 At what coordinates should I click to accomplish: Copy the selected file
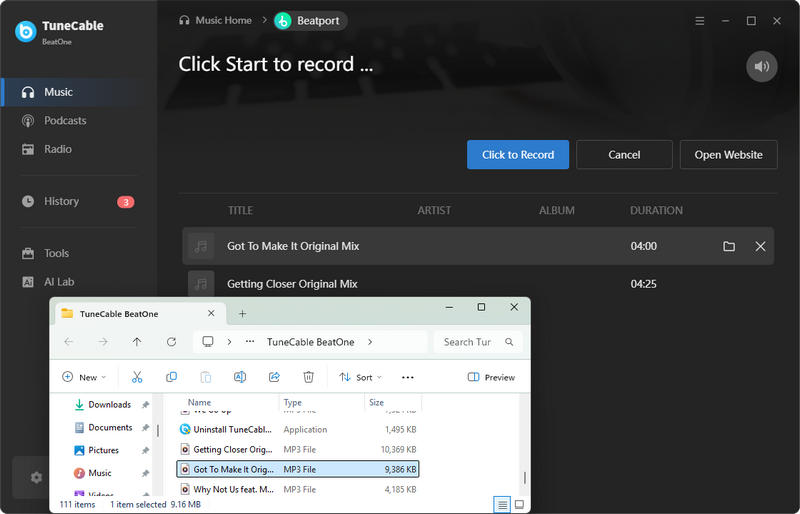(x=171, y=377)
